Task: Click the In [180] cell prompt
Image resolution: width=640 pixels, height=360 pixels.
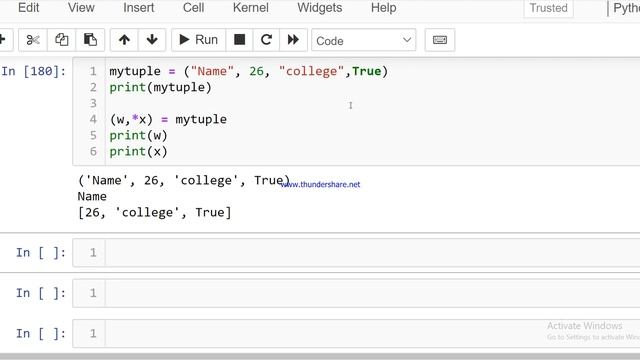Action: pos(33,71)
